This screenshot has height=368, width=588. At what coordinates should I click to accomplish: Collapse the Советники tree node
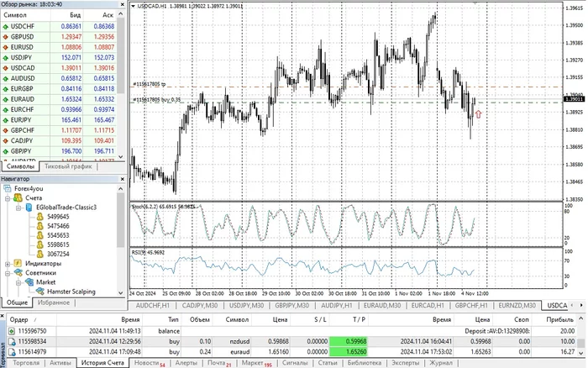[8, 273]
